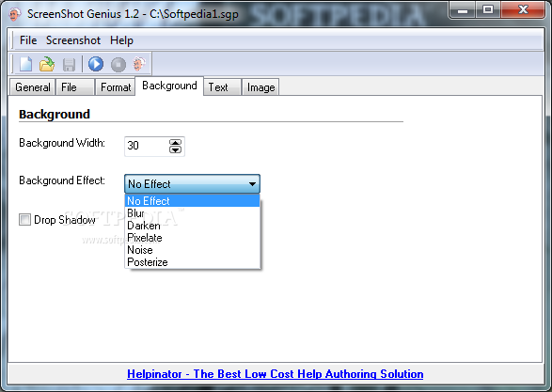The image size is (552, 392).
Task: Click into the Background Width value field
Action: [147, 146]
